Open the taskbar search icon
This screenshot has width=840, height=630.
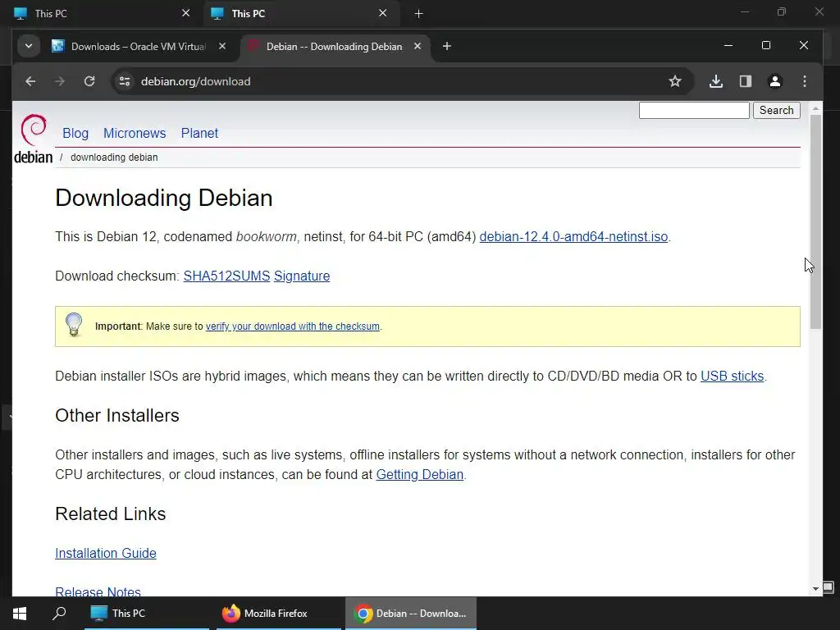point(59,614)
